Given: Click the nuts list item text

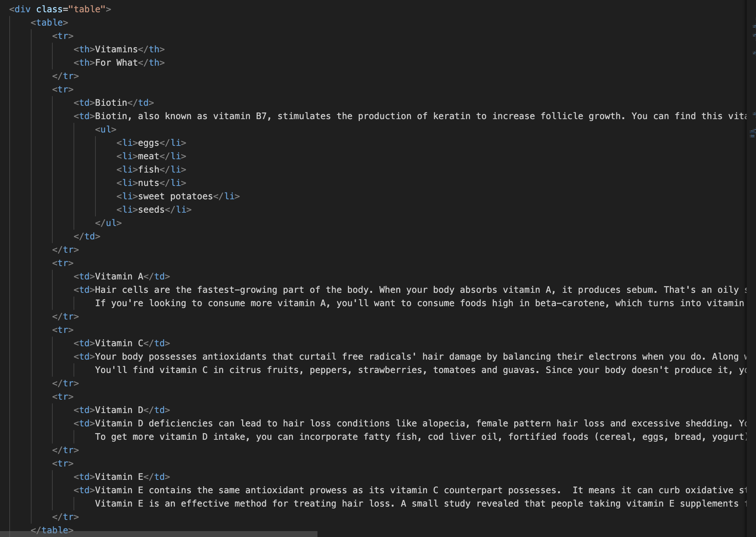Looking at the screenshot, I should [149, 183].
